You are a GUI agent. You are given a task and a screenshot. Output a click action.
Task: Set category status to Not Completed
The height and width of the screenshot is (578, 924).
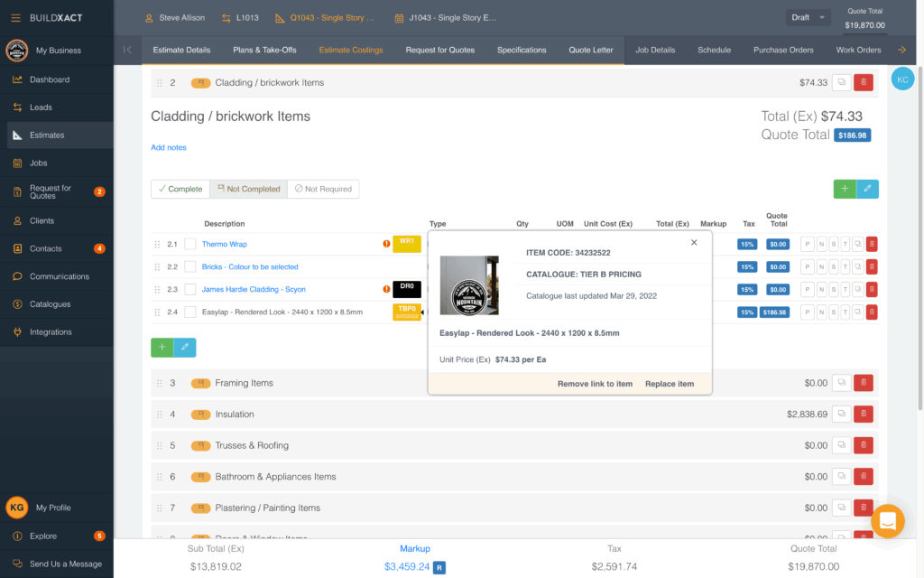(249, 189)
